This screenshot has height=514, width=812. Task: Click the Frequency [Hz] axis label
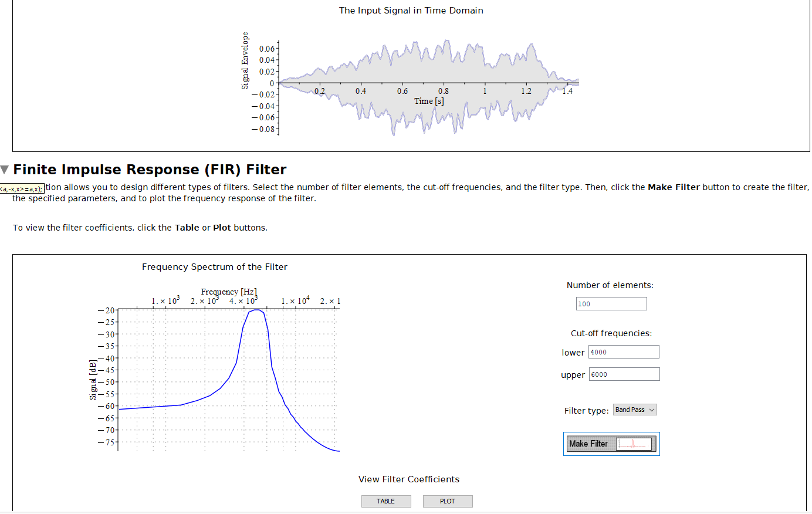(x=229, y=292)
